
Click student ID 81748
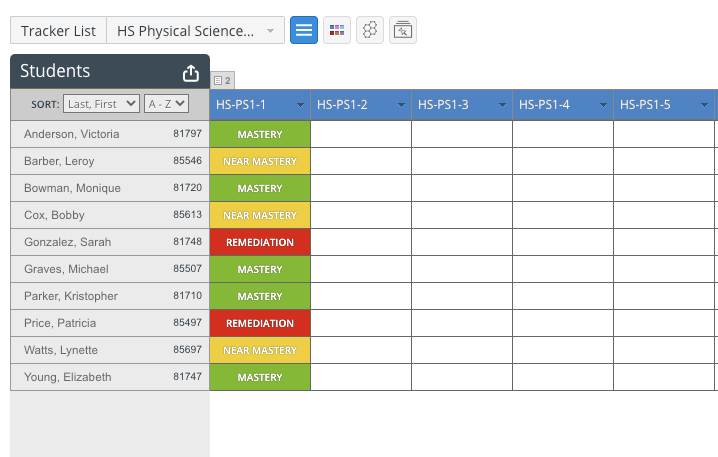187,242
